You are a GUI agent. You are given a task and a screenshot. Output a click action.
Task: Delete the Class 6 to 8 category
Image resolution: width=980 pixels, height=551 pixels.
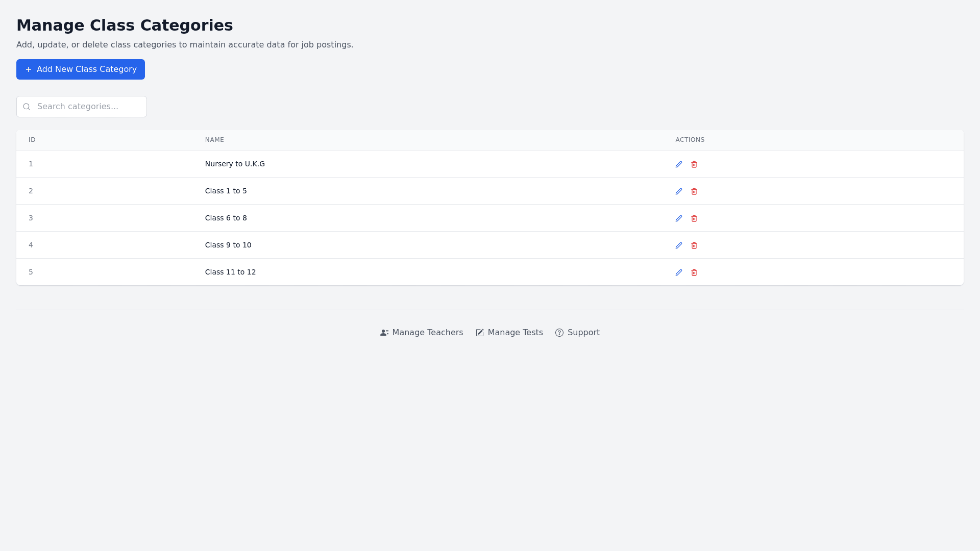tap(694, 218)
